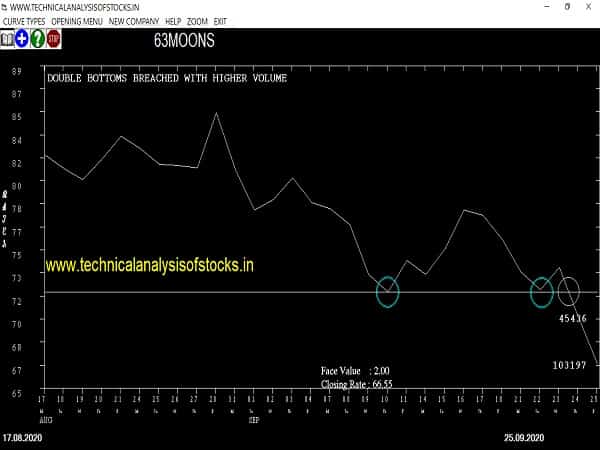Open the OPENING MENU item

76,21
